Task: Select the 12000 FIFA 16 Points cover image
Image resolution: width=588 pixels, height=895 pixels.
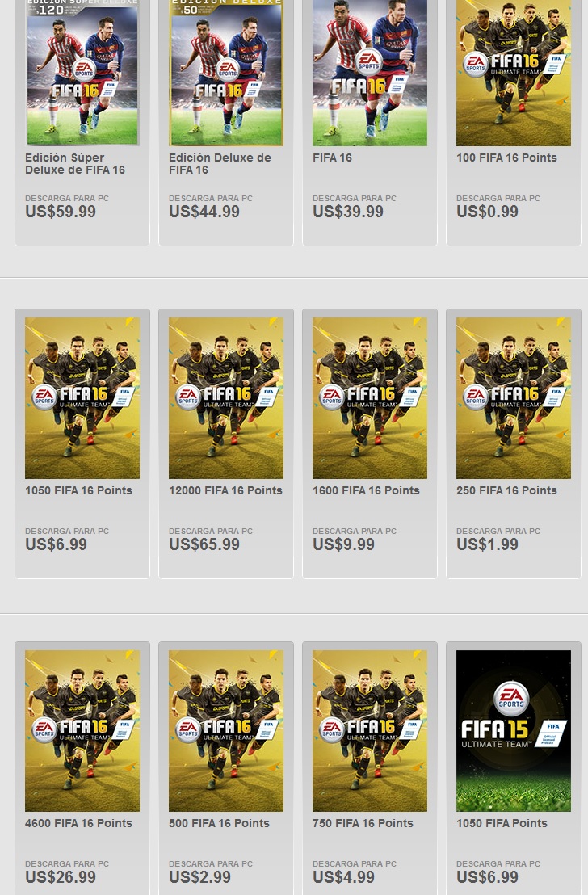Action: click(x=226, y=398)
